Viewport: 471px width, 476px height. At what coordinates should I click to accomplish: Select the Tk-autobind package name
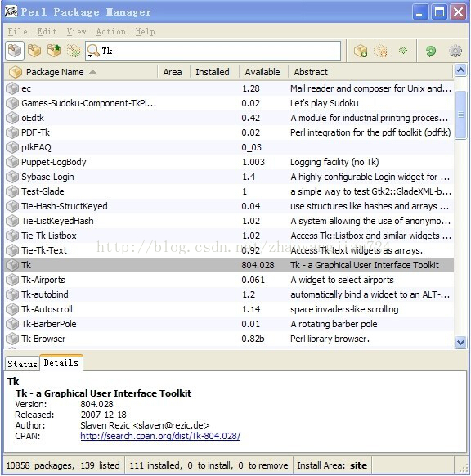point(45,294)
